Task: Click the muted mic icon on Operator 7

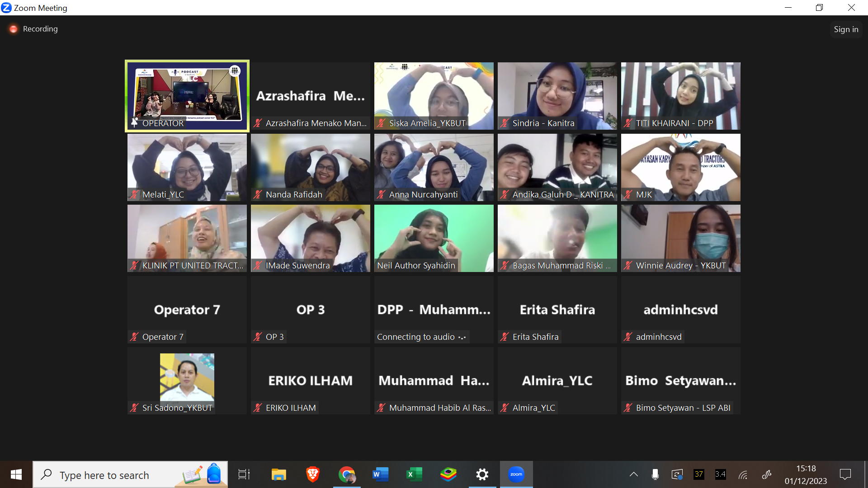Action: coord(134,337)
